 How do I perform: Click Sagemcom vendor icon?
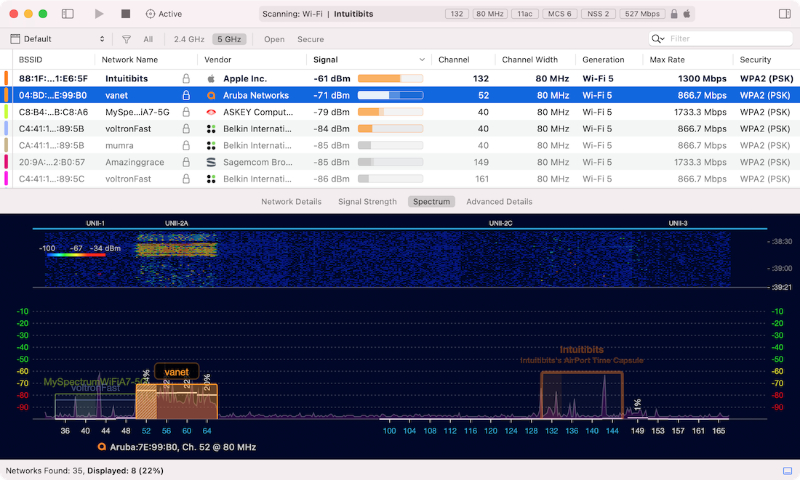[x=211, y=162]
